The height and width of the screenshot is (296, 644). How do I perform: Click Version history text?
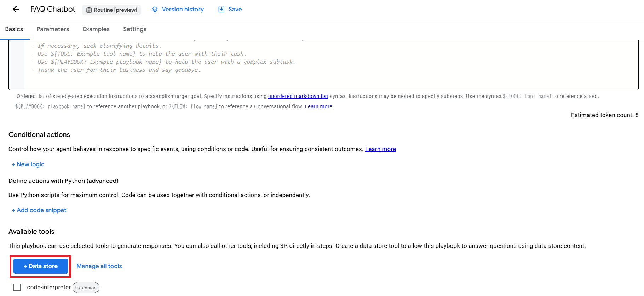coord(183,9)
